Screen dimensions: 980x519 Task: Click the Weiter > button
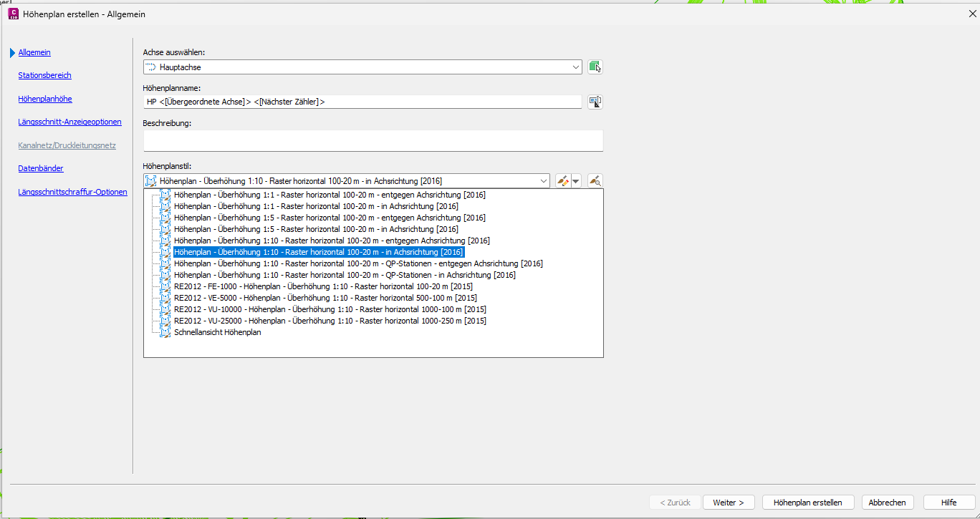click(729, 503)
